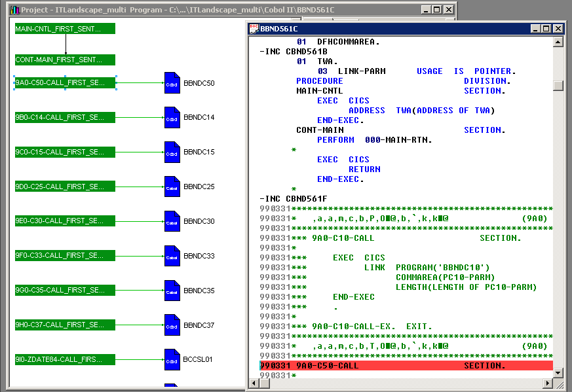Click the BBNDC14 Cobol program icon
The width and height of the screenshot is (572, 392).
coord(172,117)
